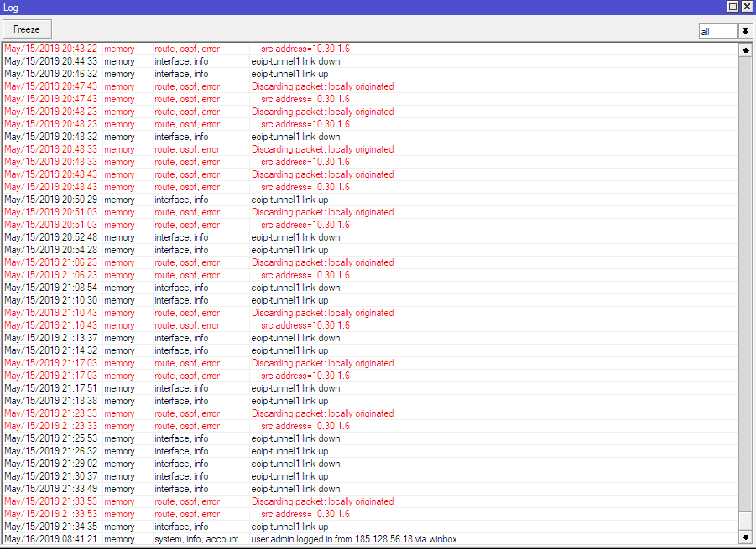This screenshot has height=550, width=756.
Task: Click the May/16/2019 08:41:21 timestamp
Action: pos(50,539)
